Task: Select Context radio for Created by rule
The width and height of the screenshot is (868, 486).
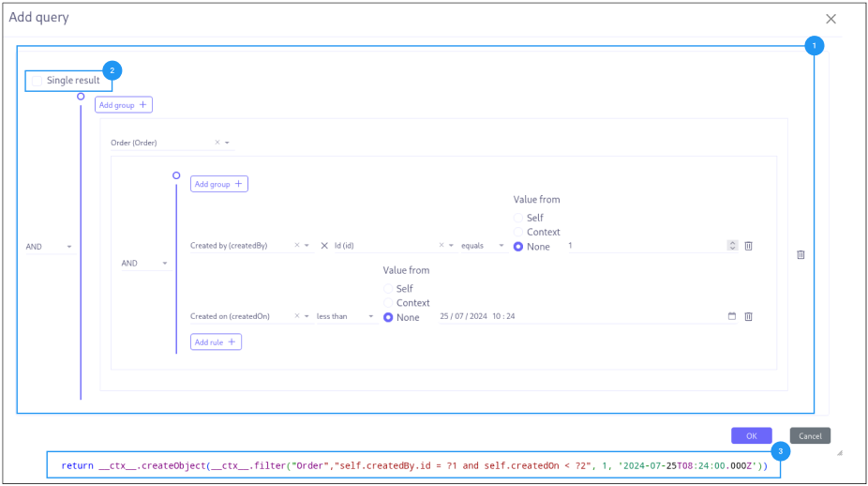Action: [x=518, y=232]
